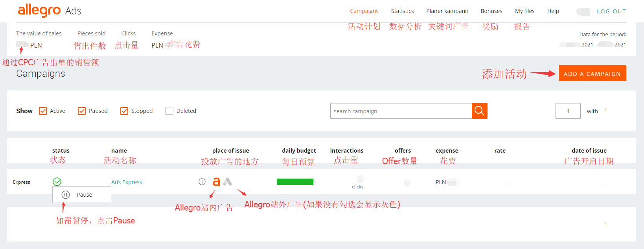The height and width of the screenshot is (249, 644).
Task: Click the 'status' column header
Action: pyautogui.click(x=61, y=151)
